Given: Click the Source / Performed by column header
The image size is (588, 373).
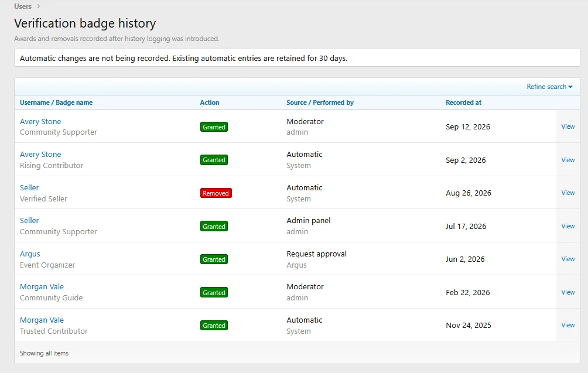Looking at the screenshot, I should [320, 102].
